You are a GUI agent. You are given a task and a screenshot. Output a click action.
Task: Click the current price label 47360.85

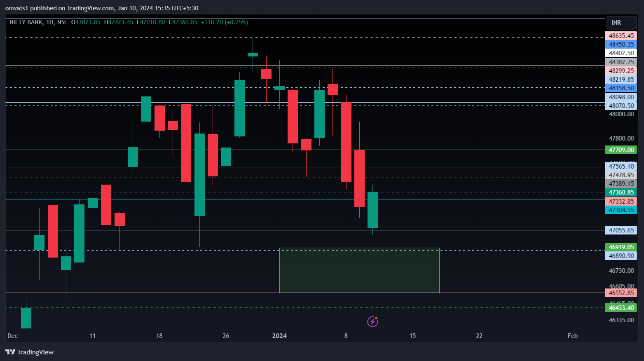tap(621, 192)
